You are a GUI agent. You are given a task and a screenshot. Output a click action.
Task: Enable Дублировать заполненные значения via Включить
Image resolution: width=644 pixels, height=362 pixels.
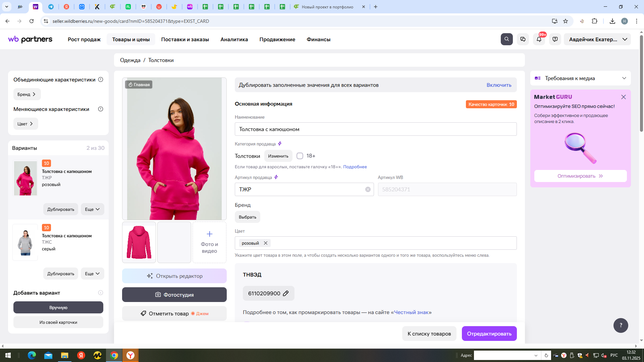[499, 85]
